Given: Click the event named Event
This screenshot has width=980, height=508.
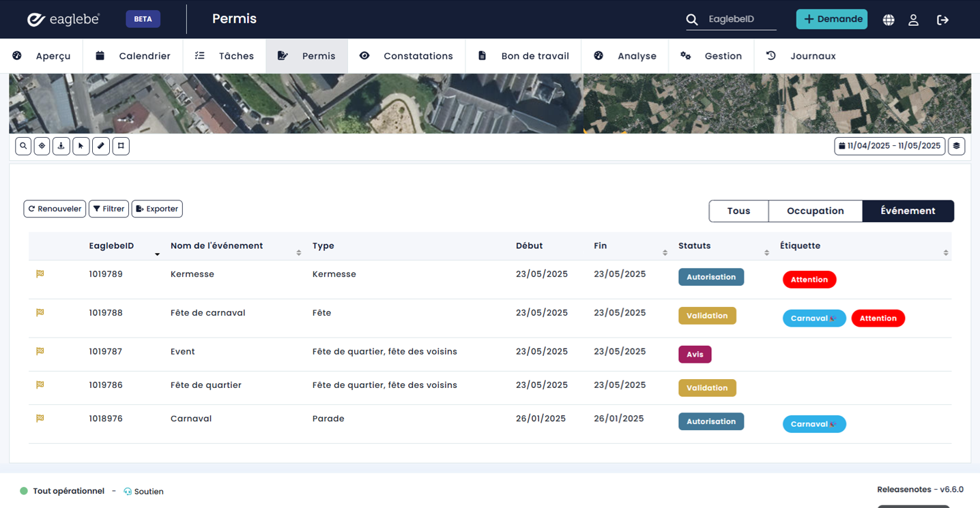Looking at the screenshot, I should [x=183, y=352].
